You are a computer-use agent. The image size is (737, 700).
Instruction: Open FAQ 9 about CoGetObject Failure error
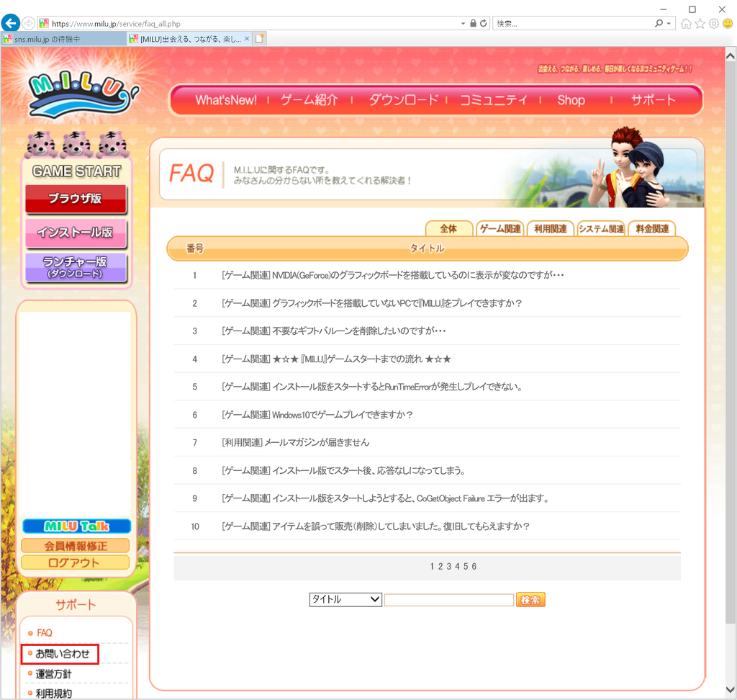click(x=386, y=498)
